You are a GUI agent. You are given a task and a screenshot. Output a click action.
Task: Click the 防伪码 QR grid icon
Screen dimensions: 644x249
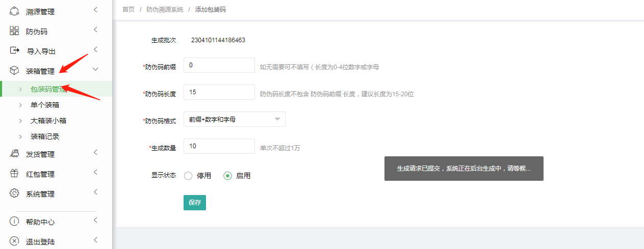tap(14, 31)
